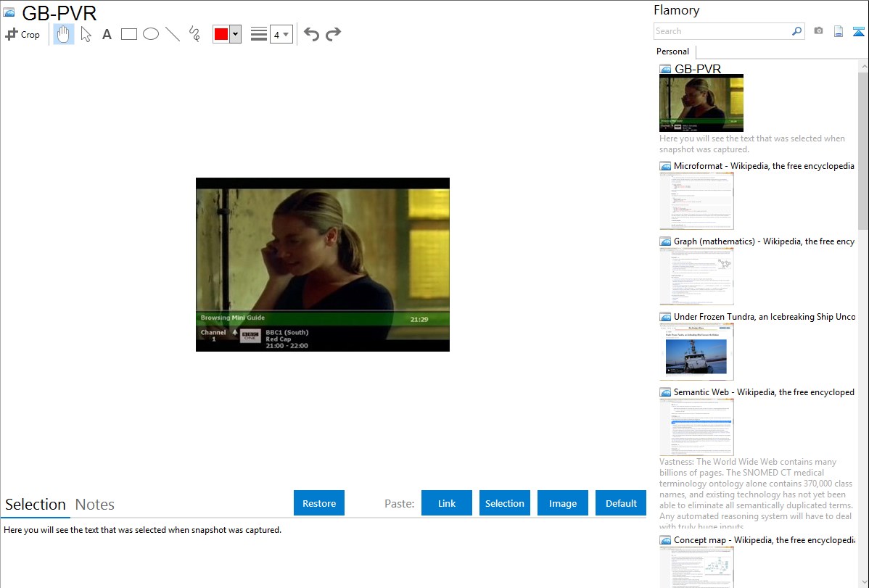The height and width of the screenshot is (588, 869).
Task: Select the freehand scribble tool
Action: [194, 34]
